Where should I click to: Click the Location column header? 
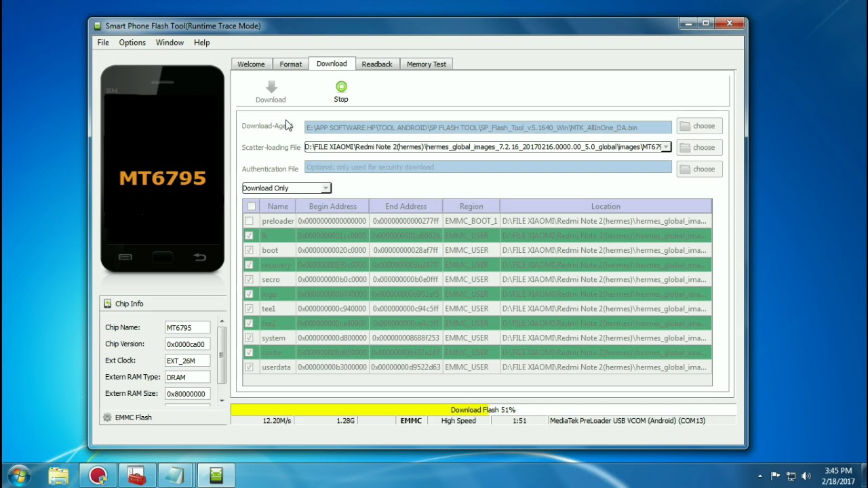tap(606, 206)
